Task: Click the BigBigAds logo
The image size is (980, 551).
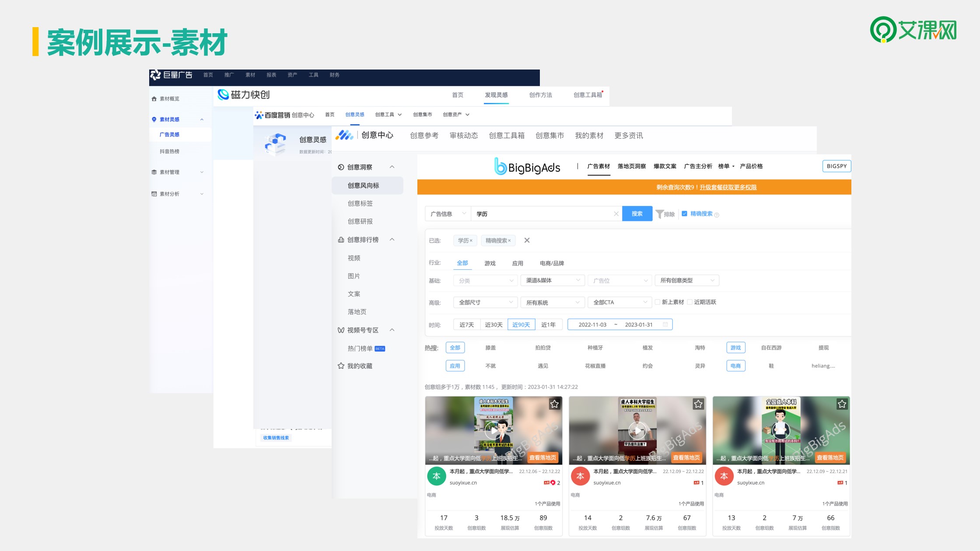Action: [527, 167]
